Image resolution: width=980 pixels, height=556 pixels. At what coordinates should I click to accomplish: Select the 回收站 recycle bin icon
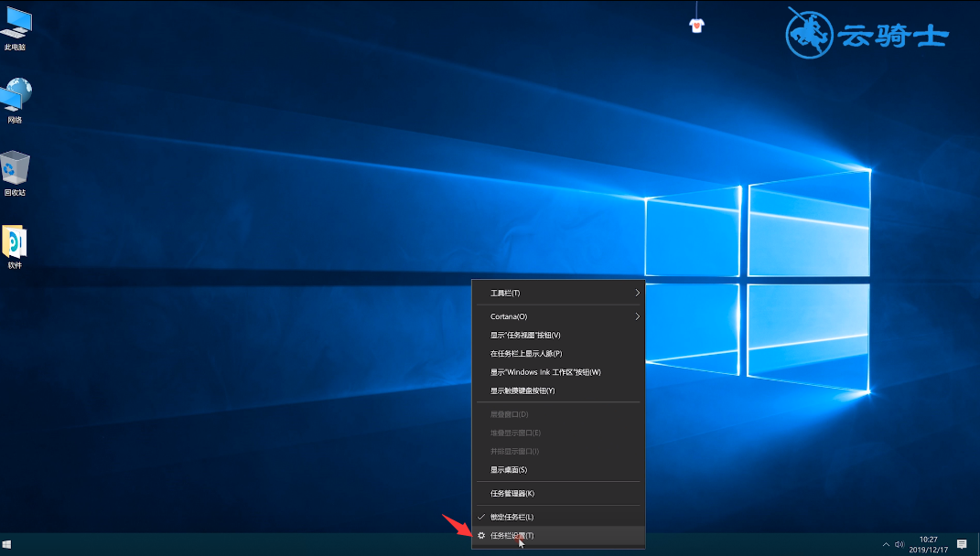point(15,174)
